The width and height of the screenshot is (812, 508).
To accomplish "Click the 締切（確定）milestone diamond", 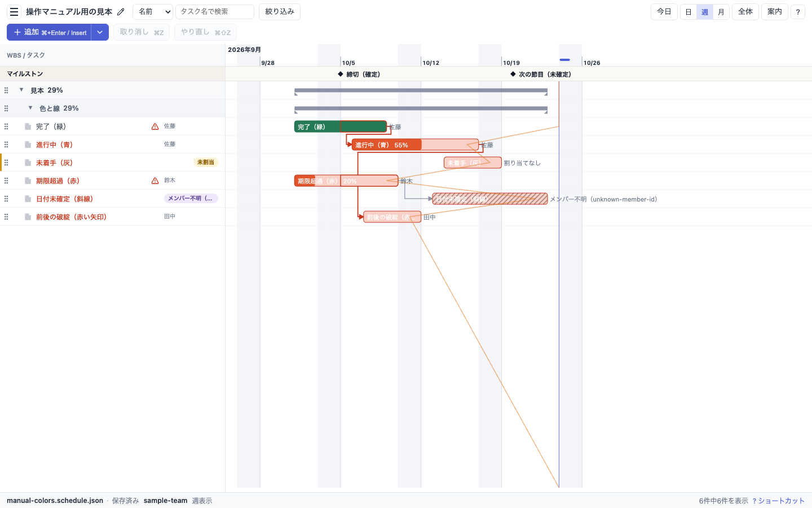I will (x=341, y=74).
